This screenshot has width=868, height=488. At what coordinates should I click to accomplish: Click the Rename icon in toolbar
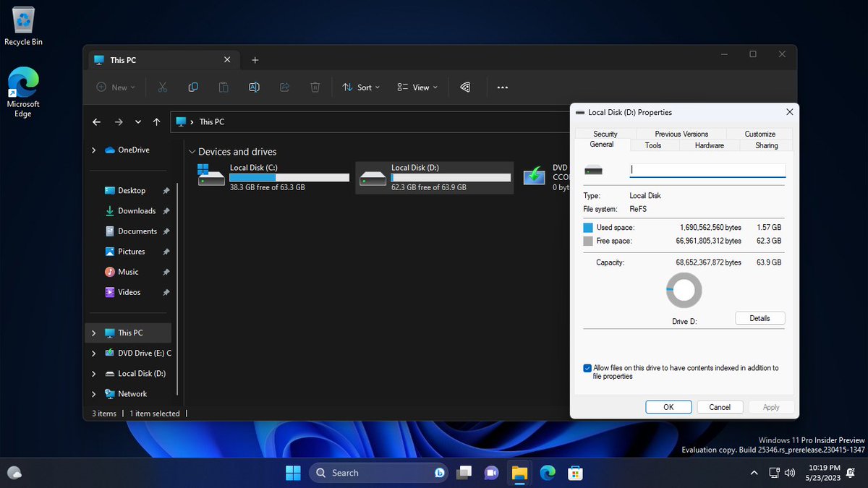254,87
